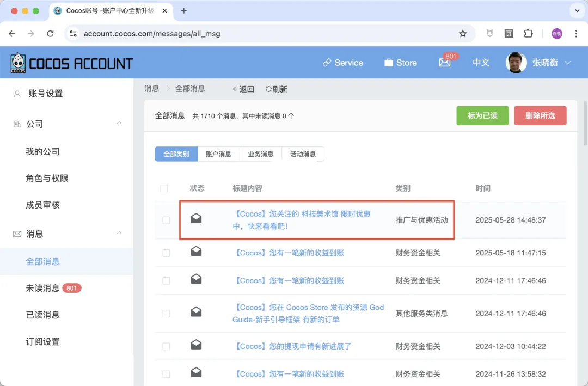Click the user avatar photo in header
This screenshot has width=588, height=386.
(516, 63)
